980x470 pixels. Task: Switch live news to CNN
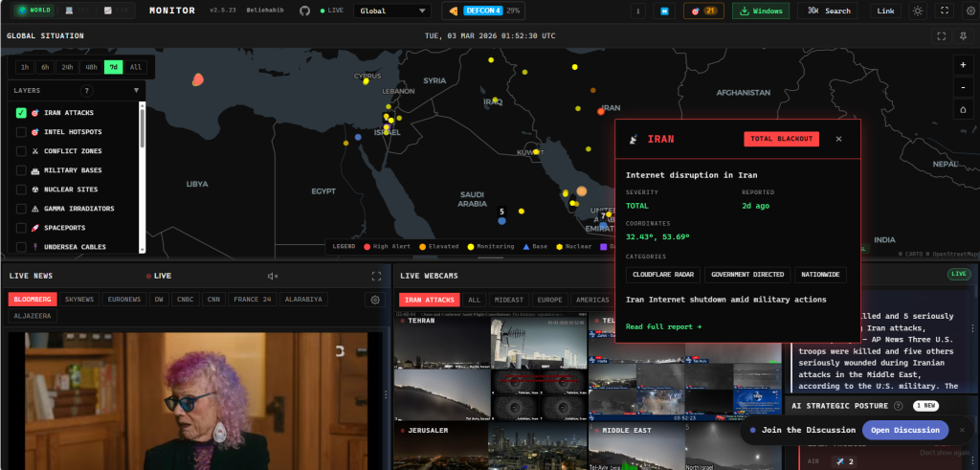click(x=213, y=300)
